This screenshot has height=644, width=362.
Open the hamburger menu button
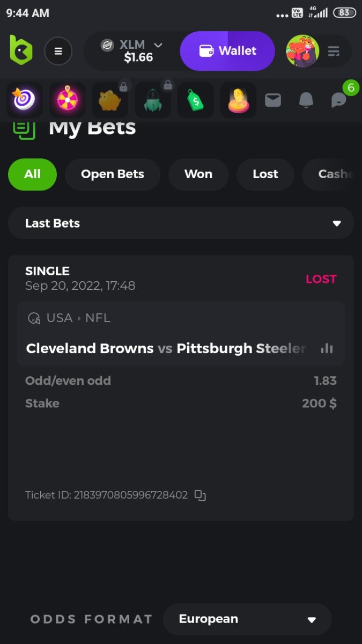58,51
